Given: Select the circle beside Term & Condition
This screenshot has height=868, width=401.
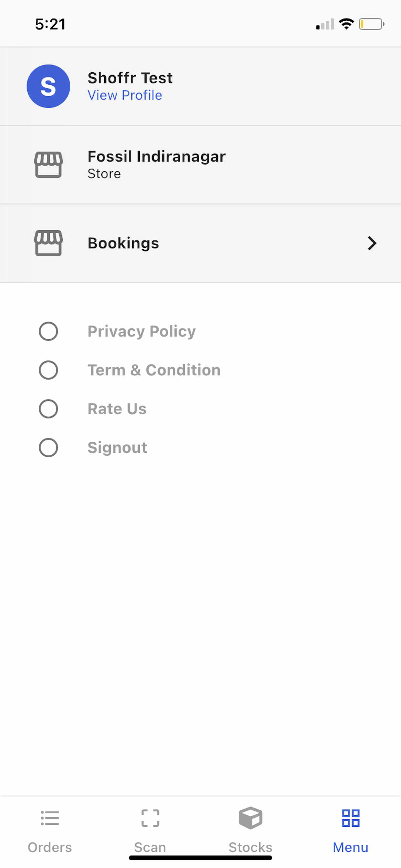Looking at the screenshot, I should tap(48, 370).
